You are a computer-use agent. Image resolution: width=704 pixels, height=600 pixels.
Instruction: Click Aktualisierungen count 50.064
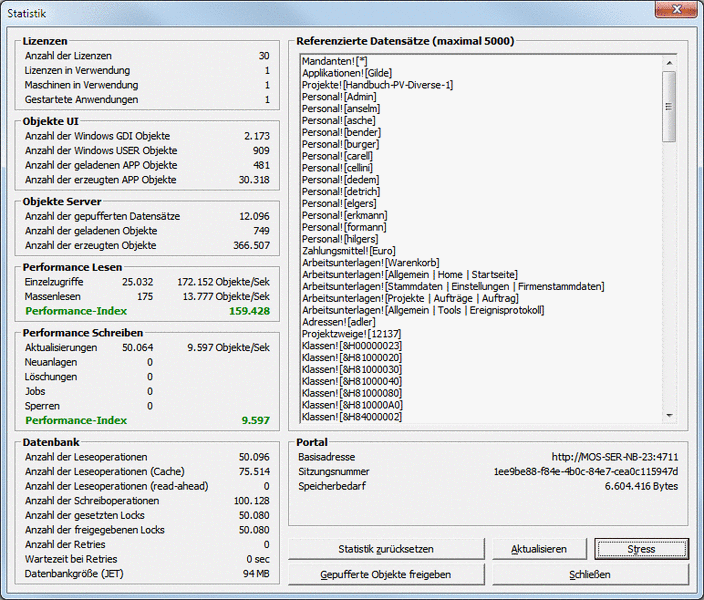pos(137,348)
